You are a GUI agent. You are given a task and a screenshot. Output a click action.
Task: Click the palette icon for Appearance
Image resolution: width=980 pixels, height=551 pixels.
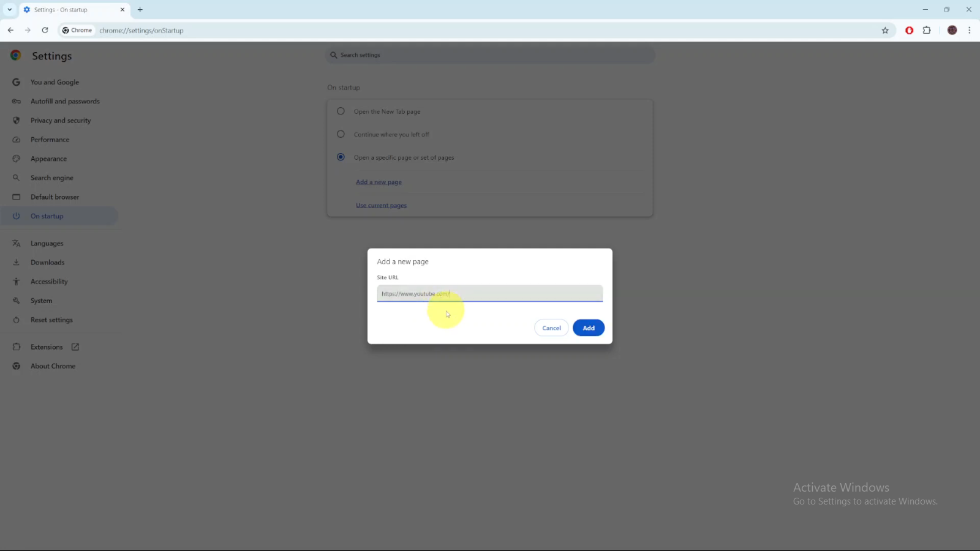click(17, 159)
